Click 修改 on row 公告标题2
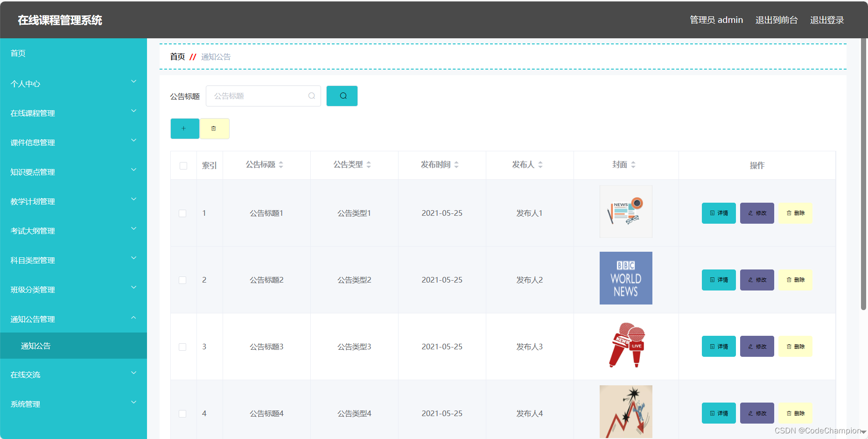This screenshot has height=439, width=868. [756, 280]
